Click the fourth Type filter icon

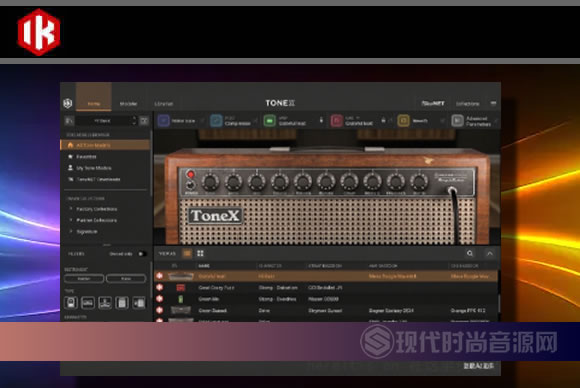pos(122,303)
